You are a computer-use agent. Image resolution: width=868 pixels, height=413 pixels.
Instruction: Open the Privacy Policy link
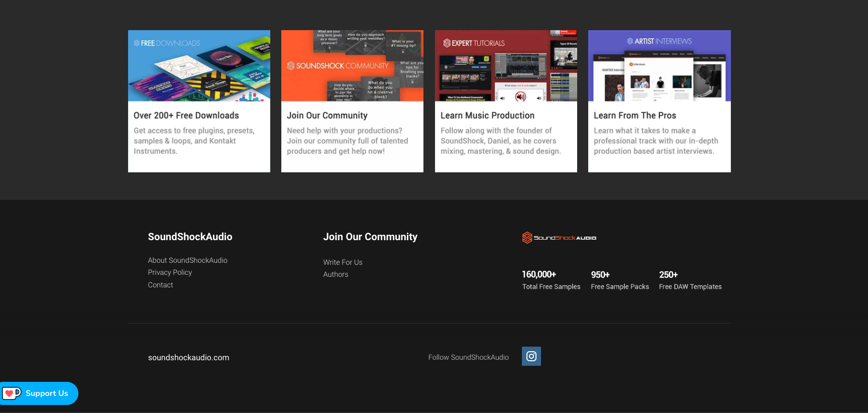coord(170,272)
